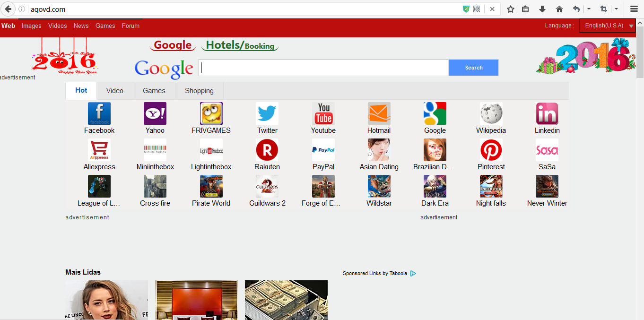Launch the FRIVGAMES icon
This screenshot has width=644, height=320.
[x=211, y=113]
